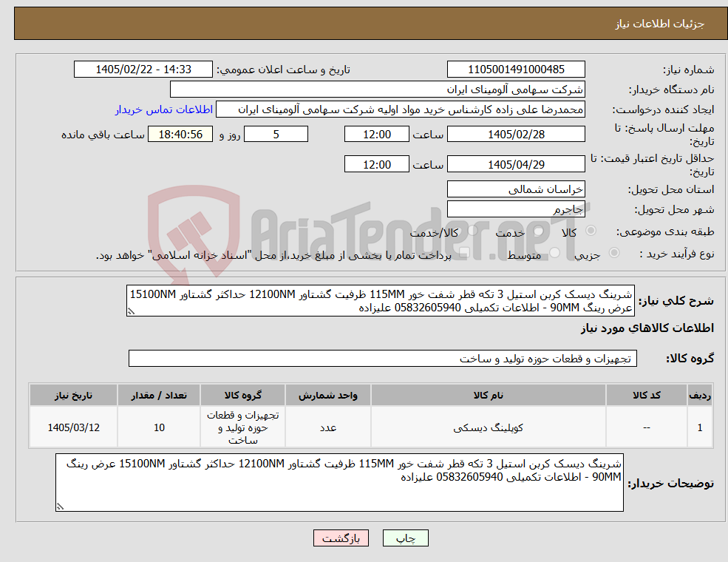Click the request creator name field
Screen dimensions: 728x562
coord(400,109)
